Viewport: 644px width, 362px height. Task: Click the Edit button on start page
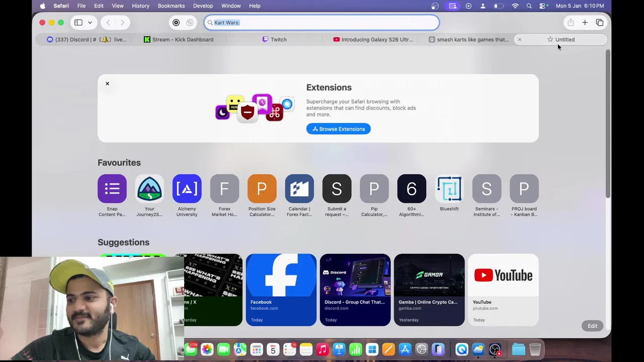click(x=593, y=326)
